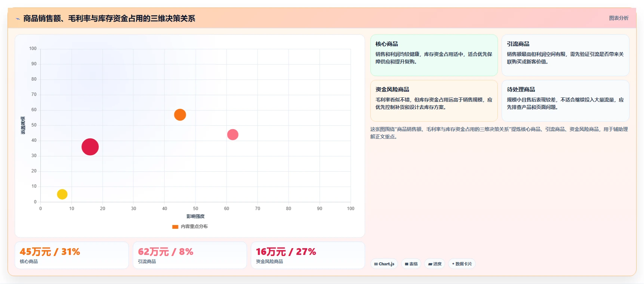
Task: Click the 资金风险商品 label under 16万元 / 27%
Action: 269,262
